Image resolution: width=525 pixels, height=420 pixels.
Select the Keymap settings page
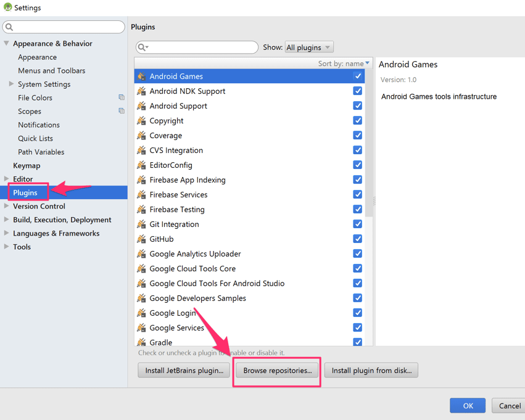pyautogui.click(x=27, y=165)
